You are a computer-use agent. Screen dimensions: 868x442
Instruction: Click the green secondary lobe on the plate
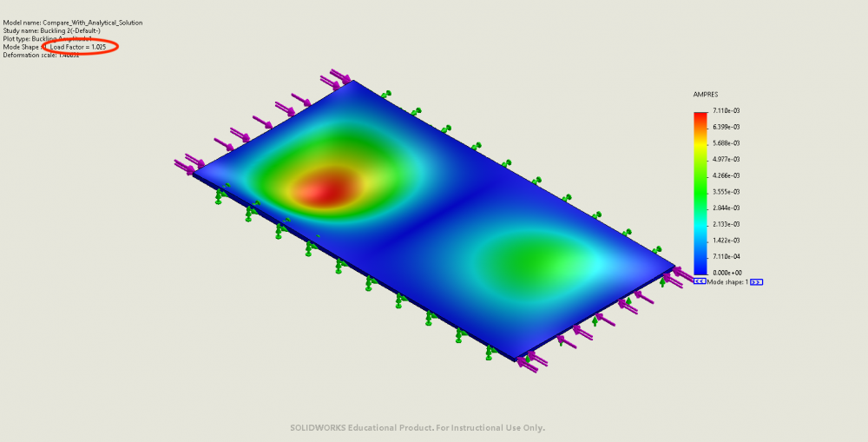(529, 258)
